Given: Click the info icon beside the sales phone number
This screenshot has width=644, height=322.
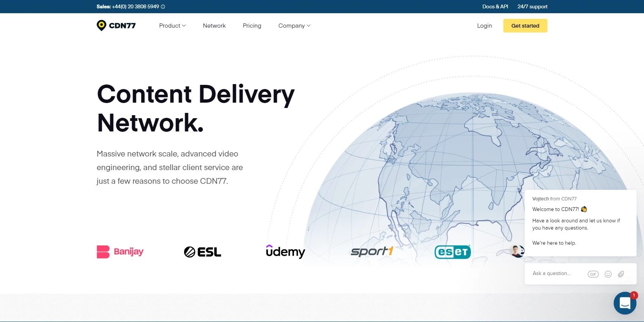Looking at the screenshot, I should point(163,6).
